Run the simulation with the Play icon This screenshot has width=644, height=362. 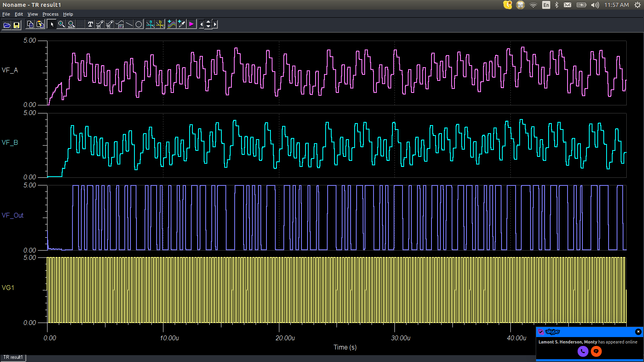(x=191, y=24)
